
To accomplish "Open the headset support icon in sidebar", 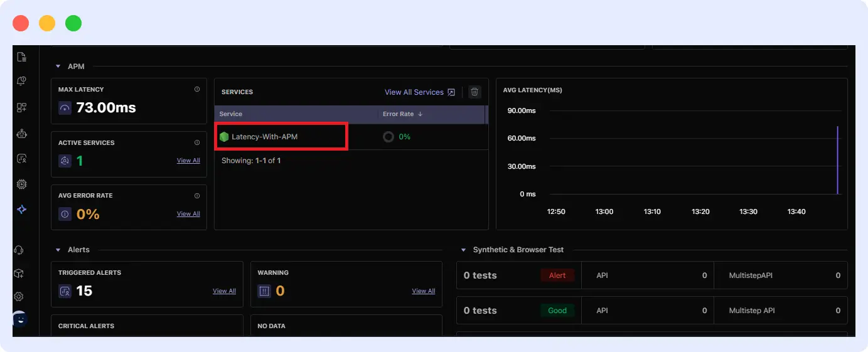I will (19, 250).
